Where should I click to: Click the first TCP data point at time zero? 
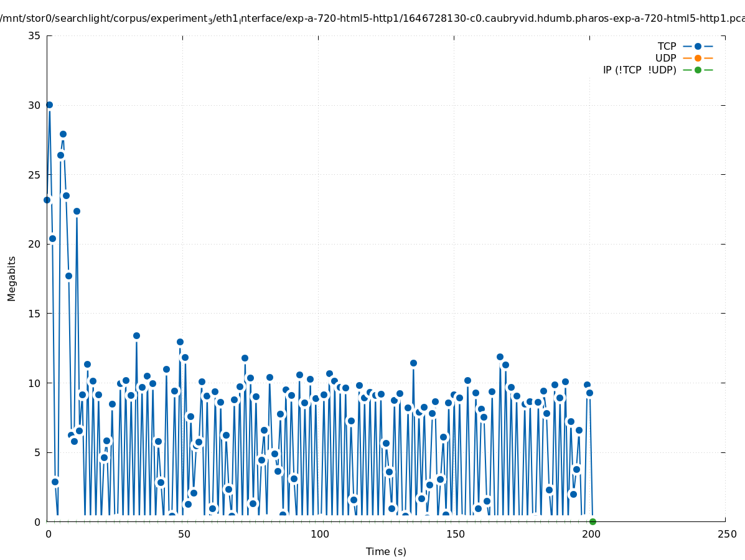point(47,200)
